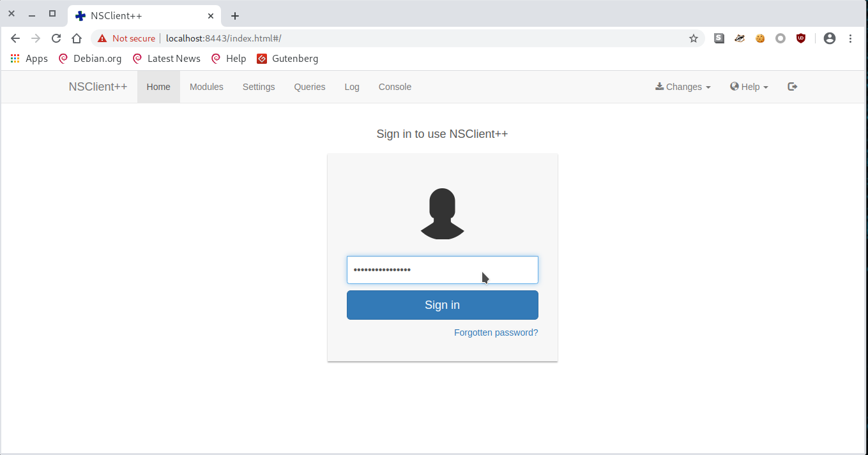868x455 pixels.
Task: Switch to the Modules tab
Action: click(x=206, y=87)
